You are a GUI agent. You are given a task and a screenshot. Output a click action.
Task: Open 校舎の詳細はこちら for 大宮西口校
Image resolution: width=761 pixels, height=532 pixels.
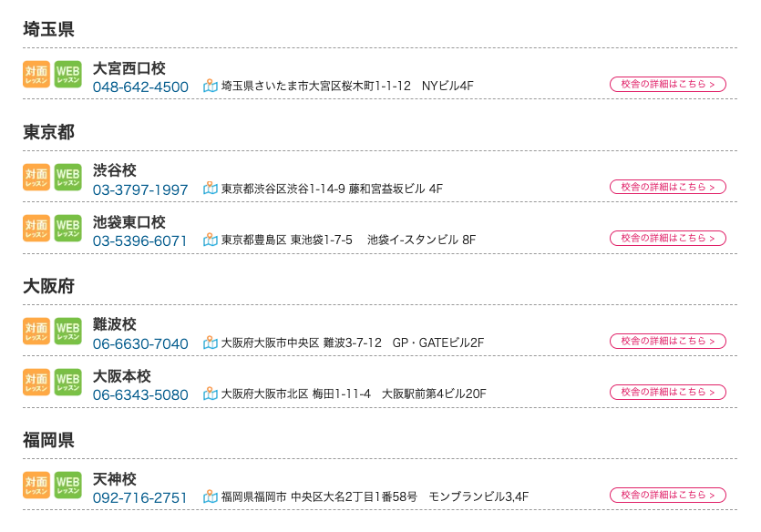click(x=668, y=85)
